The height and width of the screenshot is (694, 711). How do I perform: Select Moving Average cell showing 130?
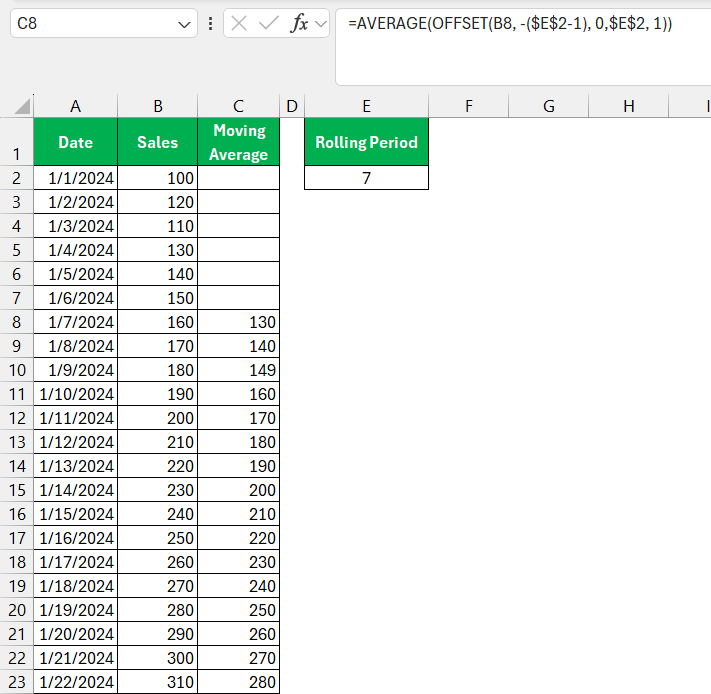click(239, 322)
